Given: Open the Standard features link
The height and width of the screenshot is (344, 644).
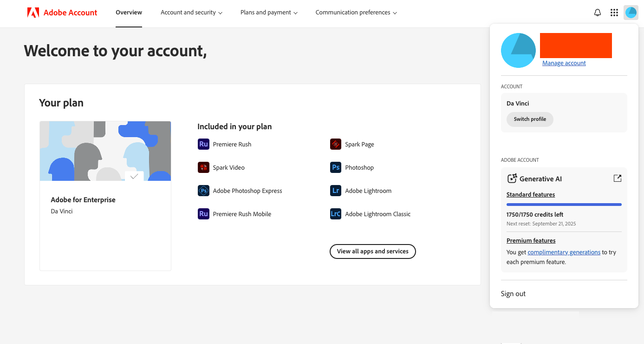Looking at the screenshot, I should (x=531, y=194).
